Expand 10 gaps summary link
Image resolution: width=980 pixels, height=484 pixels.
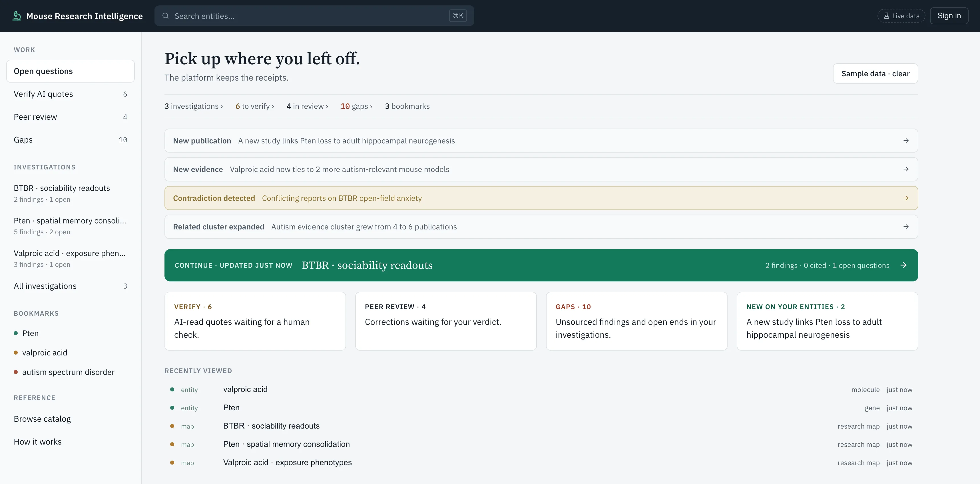click(x=356, y=106)
